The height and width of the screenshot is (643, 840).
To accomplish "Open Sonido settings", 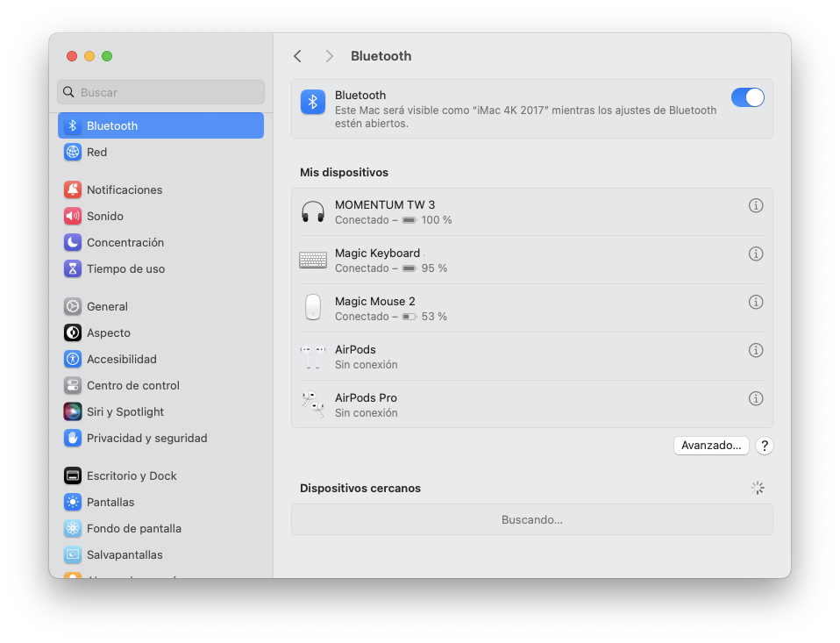I will 160,216.
